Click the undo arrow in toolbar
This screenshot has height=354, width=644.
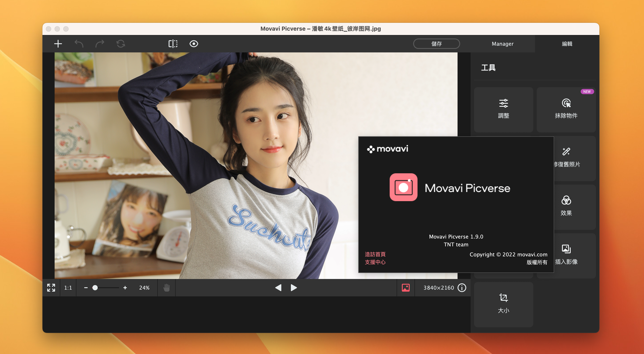(x=79, y=44)
